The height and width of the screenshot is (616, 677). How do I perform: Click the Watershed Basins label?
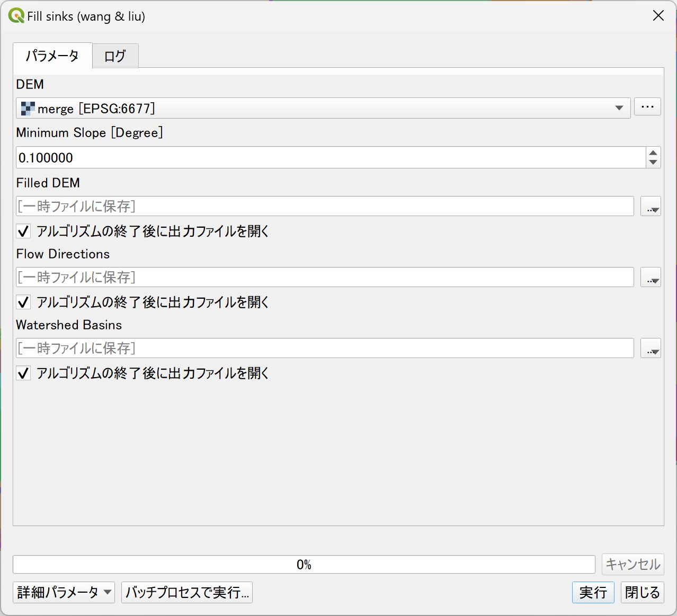[x=69, y=325]
